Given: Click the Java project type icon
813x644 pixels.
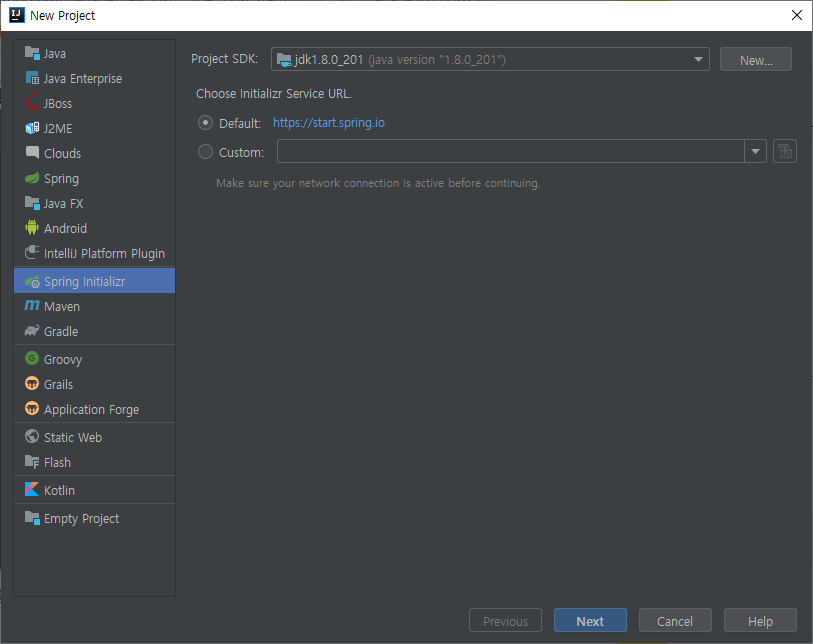Looking at the screenshot, I should pos(32,53).
